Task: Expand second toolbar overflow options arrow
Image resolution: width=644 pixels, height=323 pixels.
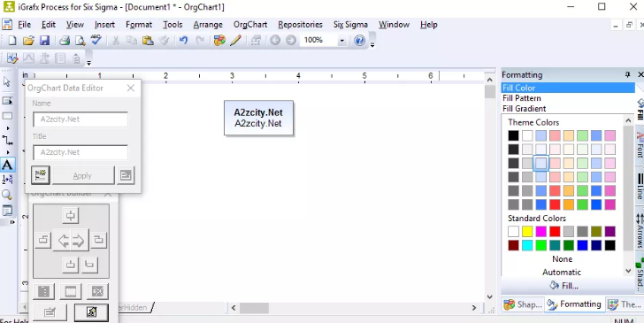Action: (x=88, y=63)
